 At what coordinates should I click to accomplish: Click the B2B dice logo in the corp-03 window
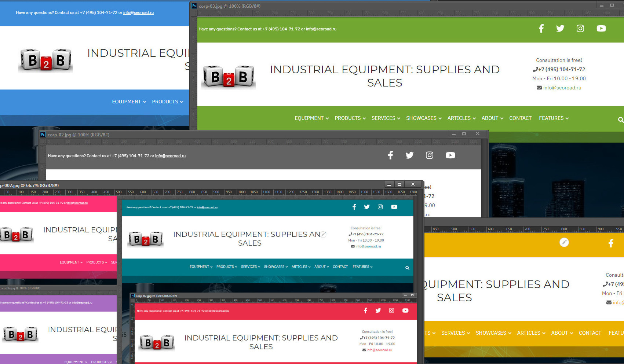pos(228,77)
